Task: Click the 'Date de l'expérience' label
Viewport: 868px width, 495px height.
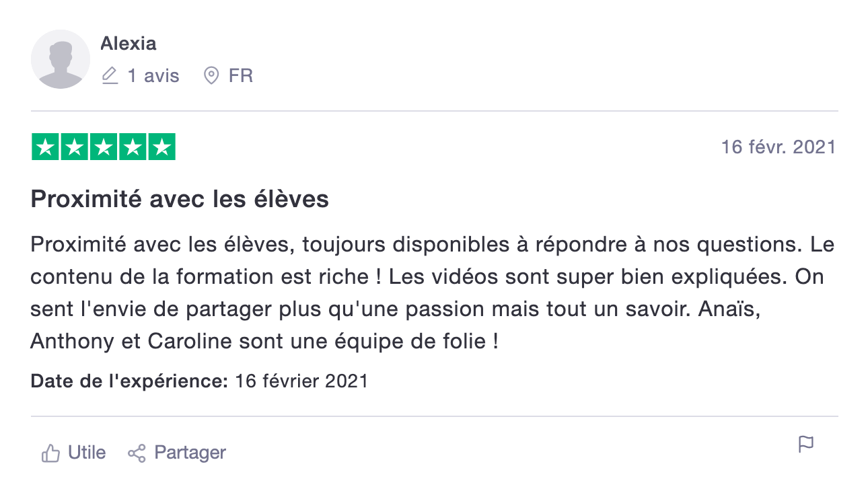Action: click(130, 381)
